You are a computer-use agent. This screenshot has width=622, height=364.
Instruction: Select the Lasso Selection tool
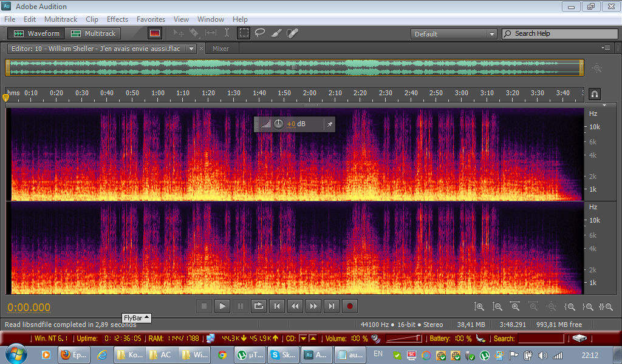[x=260, y=33]
